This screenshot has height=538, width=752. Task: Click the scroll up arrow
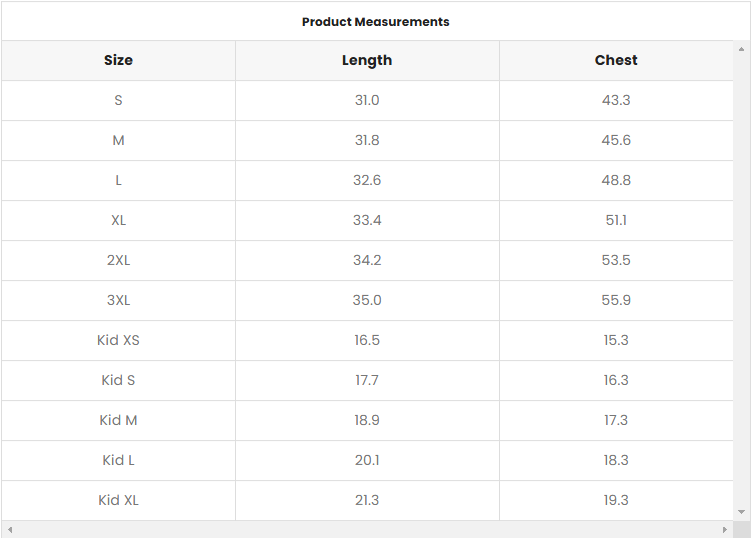click(x=741, y=48)
